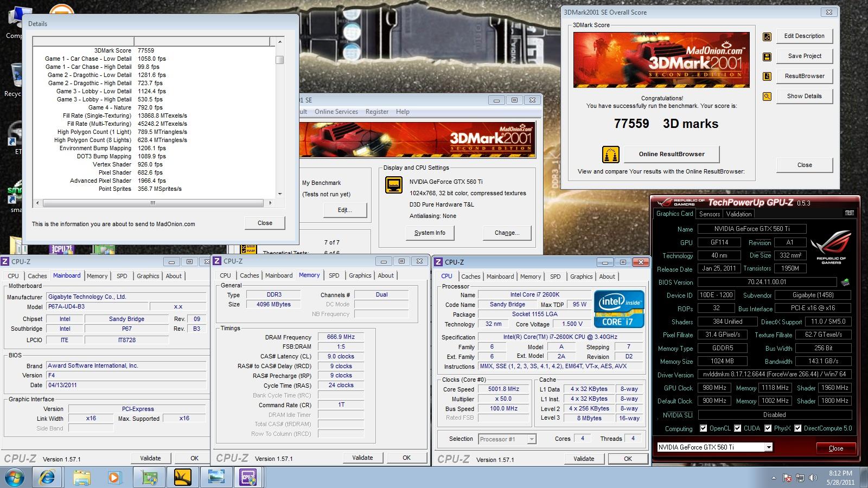Click the icon beside Edit Description

pyautogui.click(x=767, y=36)
